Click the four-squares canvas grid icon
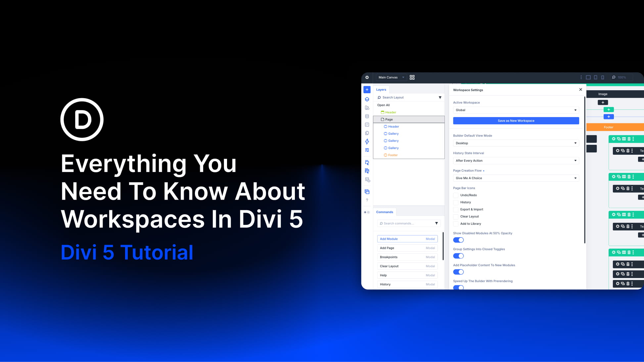This screenshot has height=362, width=644. pos(412,77)
